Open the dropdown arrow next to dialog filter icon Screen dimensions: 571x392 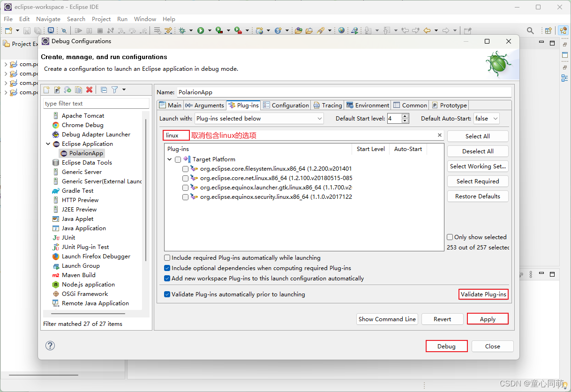click(x=124, y=90)
